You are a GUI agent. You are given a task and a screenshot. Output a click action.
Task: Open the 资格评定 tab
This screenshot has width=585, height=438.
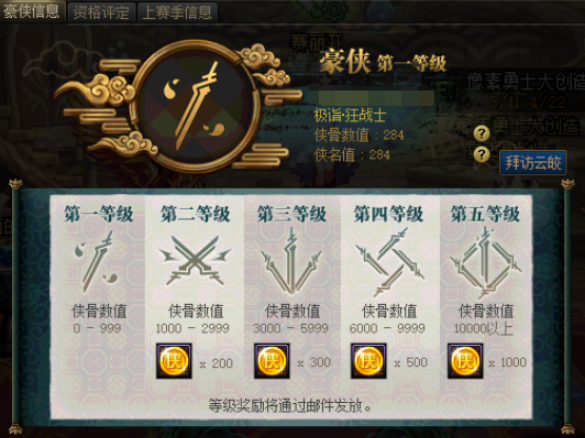101,12
